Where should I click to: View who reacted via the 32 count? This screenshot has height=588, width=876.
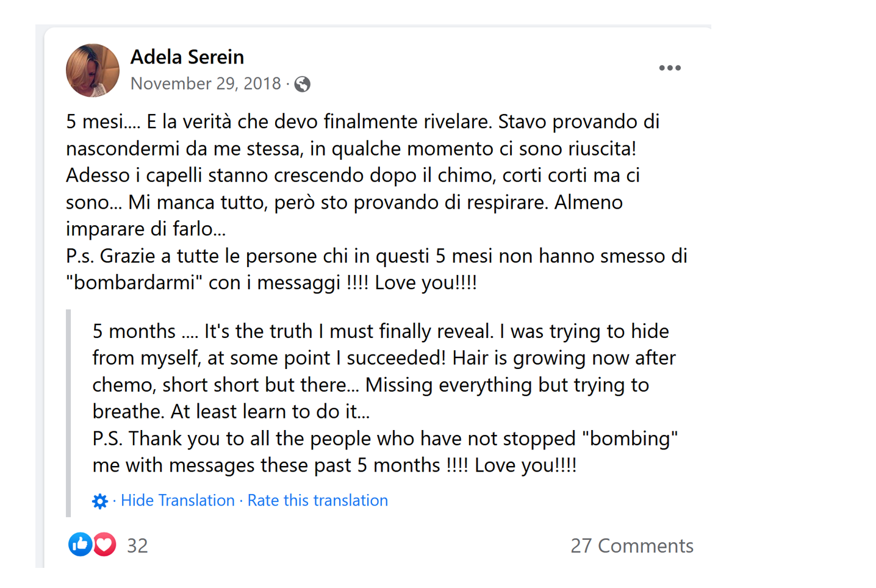point(137,545)
